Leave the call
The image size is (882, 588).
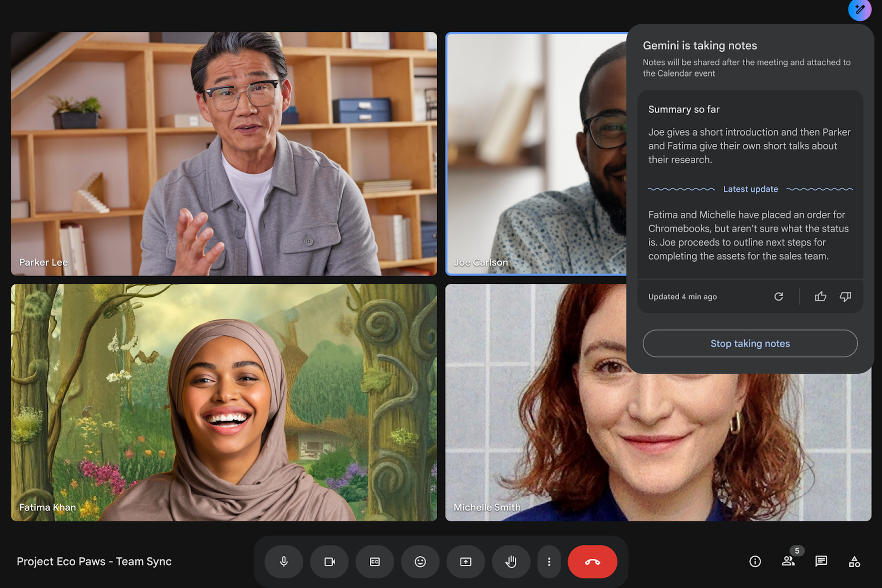pyautogui.click(x=592, y=562)
